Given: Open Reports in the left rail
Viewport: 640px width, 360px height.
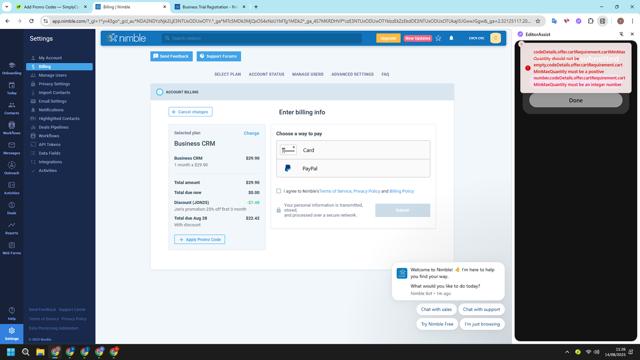Looking at the screenshot, I should tap(11, 228).
